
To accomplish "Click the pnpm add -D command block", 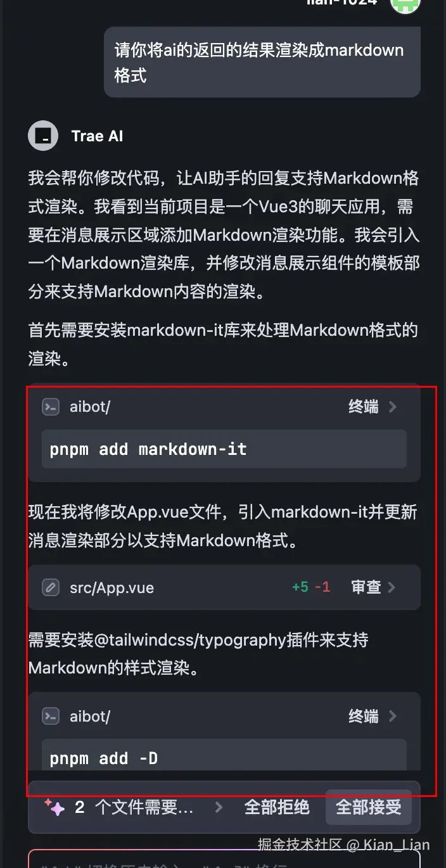I will point(224,755).
